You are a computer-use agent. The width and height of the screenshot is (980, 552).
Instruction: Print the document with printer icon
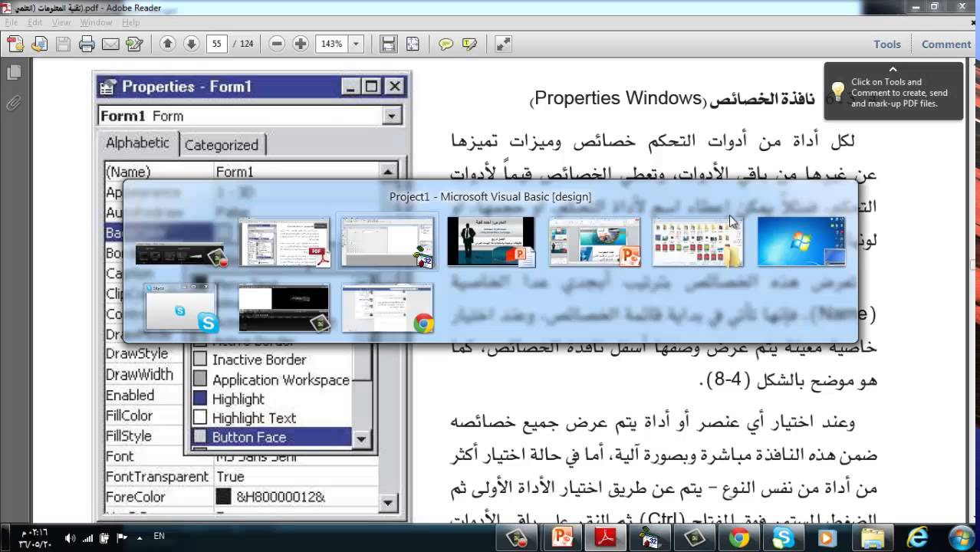(87, 44)
